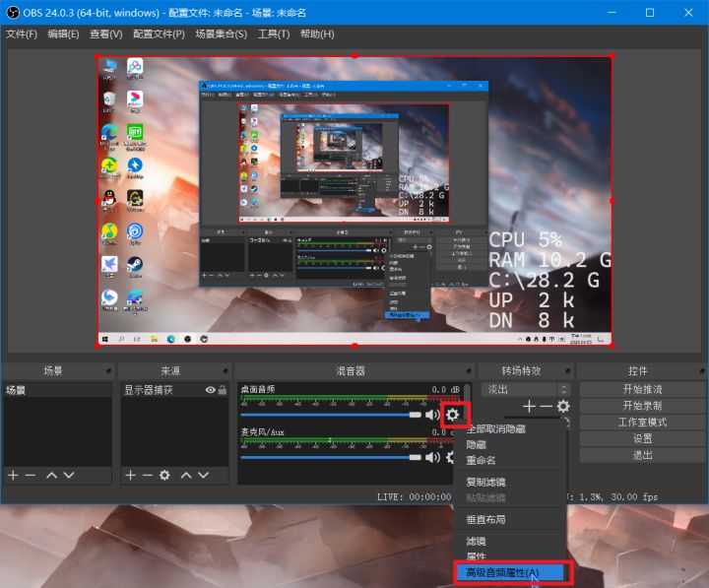Float the 混音器 dock with its header icon
709x588 pixels.
tap(469, 371)
